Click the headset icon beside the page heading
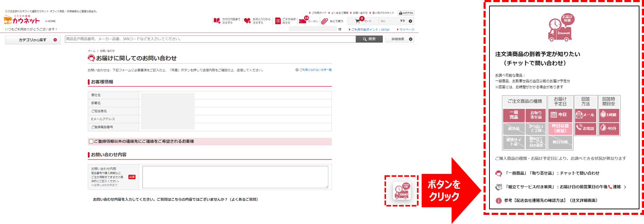Image resolution: width=644 pixels, height=224 pixels. coord(91,58)
